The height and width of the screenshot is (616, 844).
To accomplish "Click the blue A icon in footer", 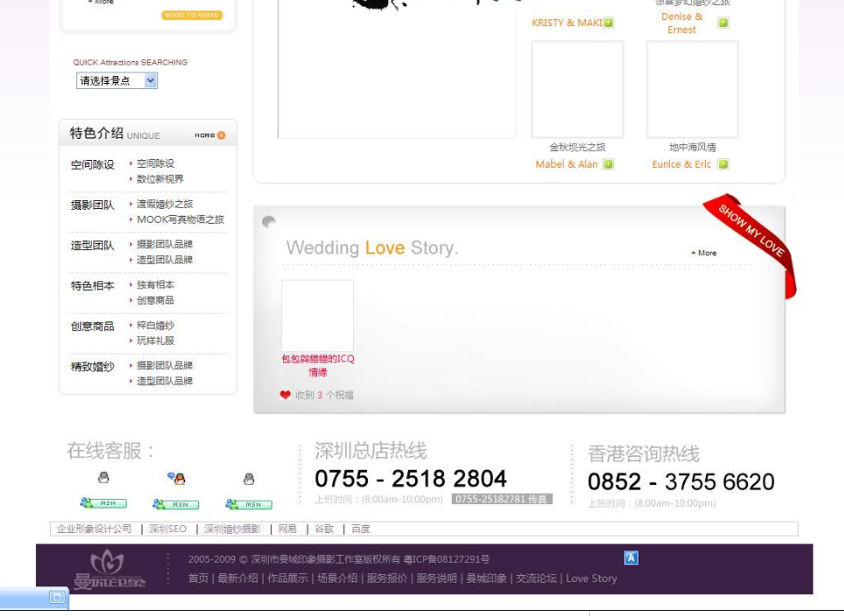I will click(631, 557).
